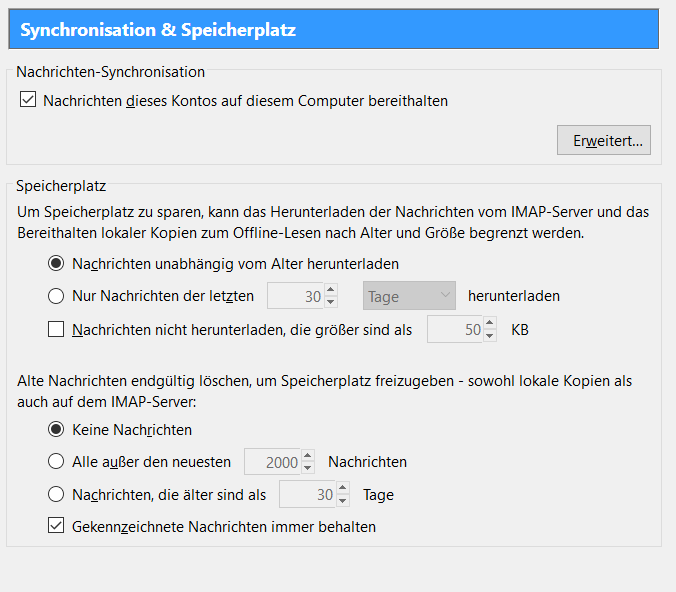Select Nur Nachrichten der letzten radio option
Image resolution: width=676 pixels, height=592 pixels.
[57, 296]
